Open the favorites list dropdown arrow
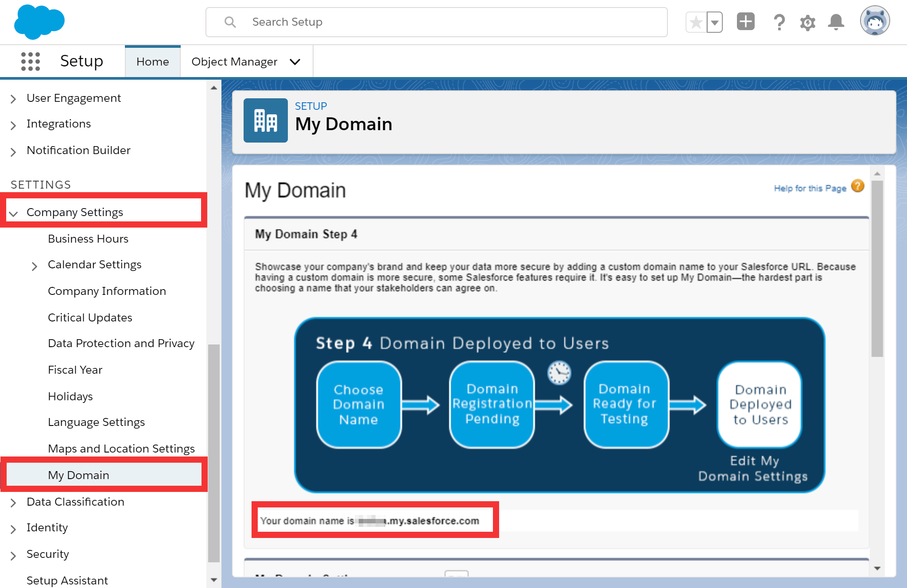907x588 pixels. coord(715,22)
